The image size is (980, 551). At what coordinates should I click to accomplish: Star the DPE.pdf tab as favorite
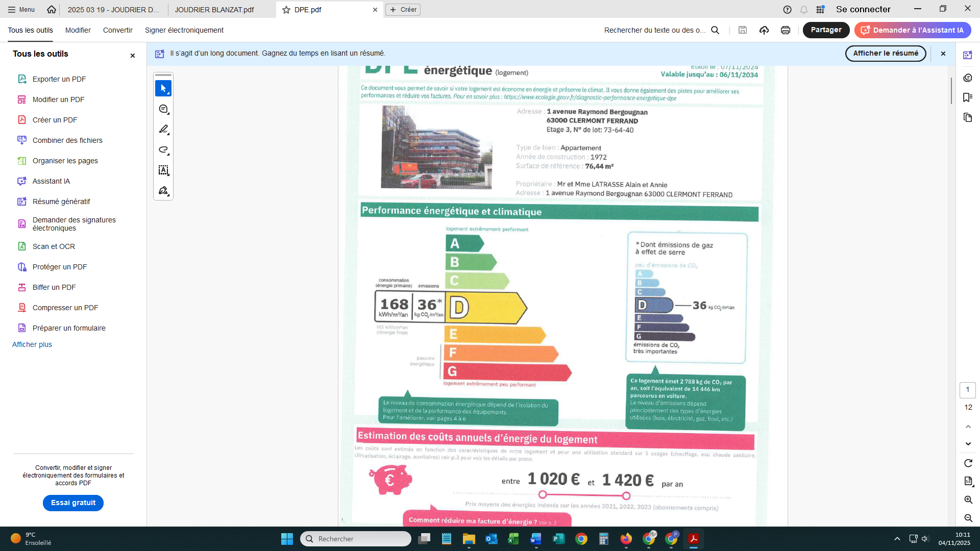(x=286, y=10)
